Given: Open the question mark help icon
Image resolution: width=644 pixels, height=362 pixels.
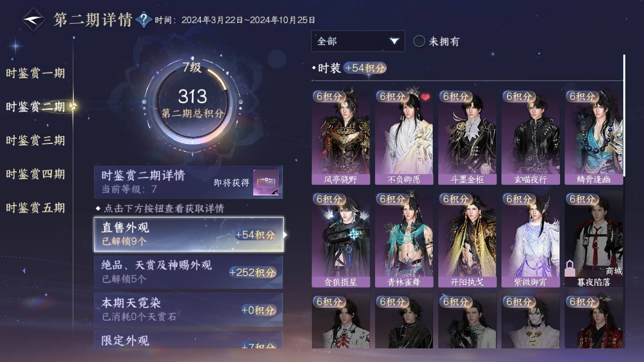Looking at the screenshot, I should tap(144, 20).
